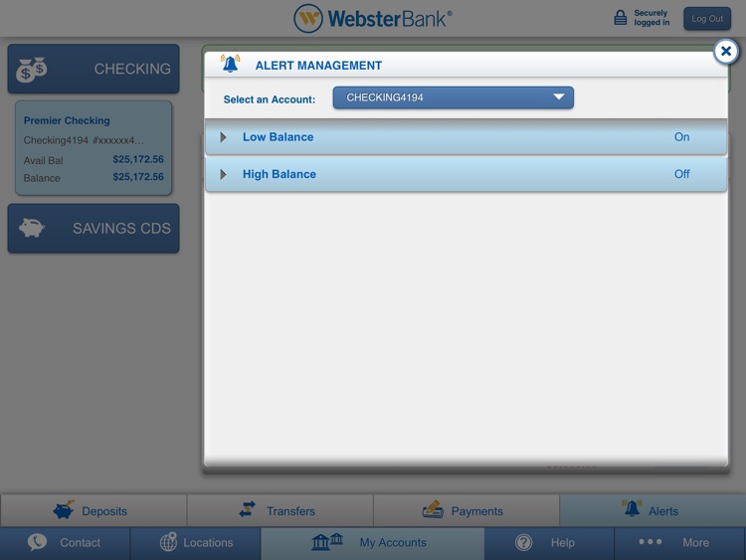Click the ALERT MANAGEMENT title text
The image size is (746, 560).
318,66
